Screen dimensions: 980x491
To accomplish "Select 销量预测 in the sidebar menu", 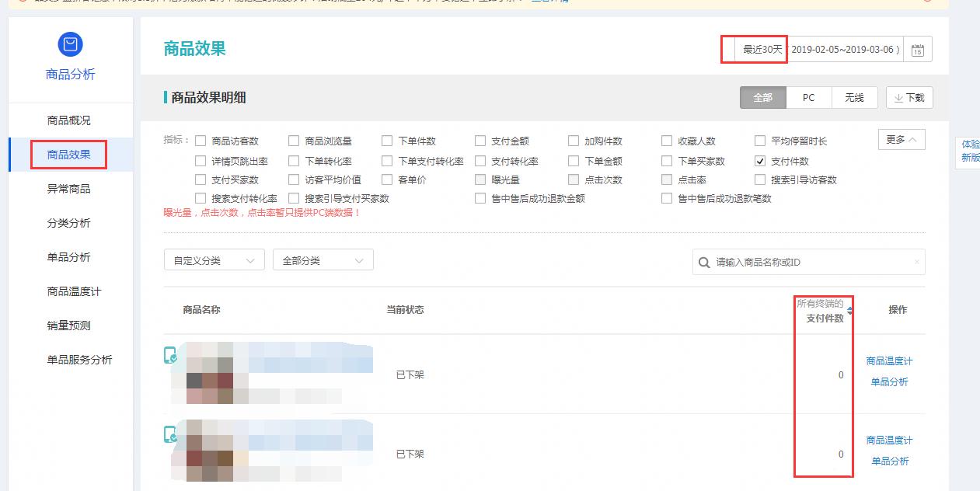I will 69,325.
